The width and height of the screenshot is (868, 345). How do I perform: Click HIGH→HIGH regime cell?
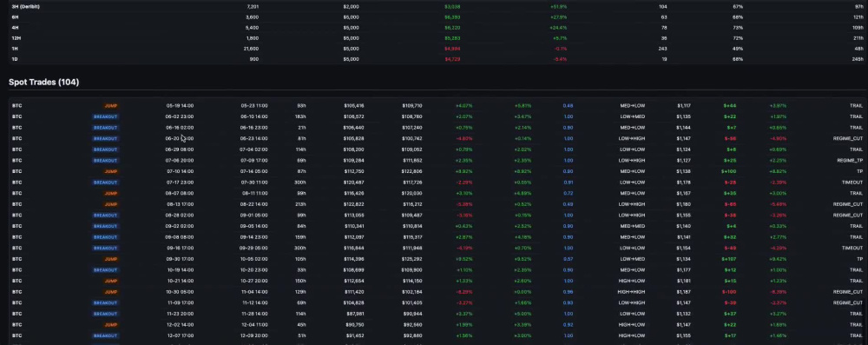tap(632, 292)
